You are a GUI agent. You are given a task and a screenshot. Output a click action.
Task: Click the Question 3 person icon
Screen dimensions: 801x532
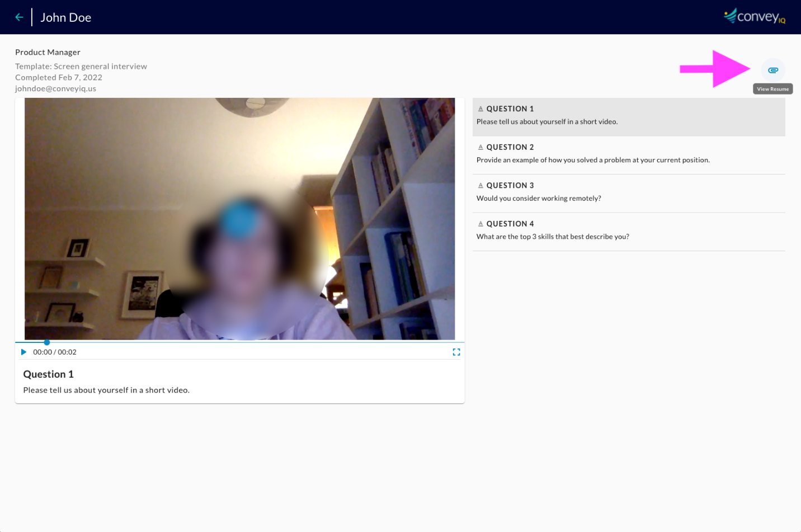[480, 185]
